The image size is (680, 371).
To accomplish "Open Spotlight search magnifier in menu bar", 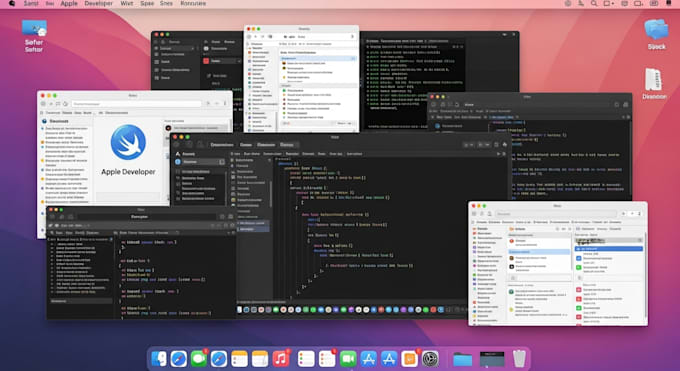I will (x=594, y=3).
